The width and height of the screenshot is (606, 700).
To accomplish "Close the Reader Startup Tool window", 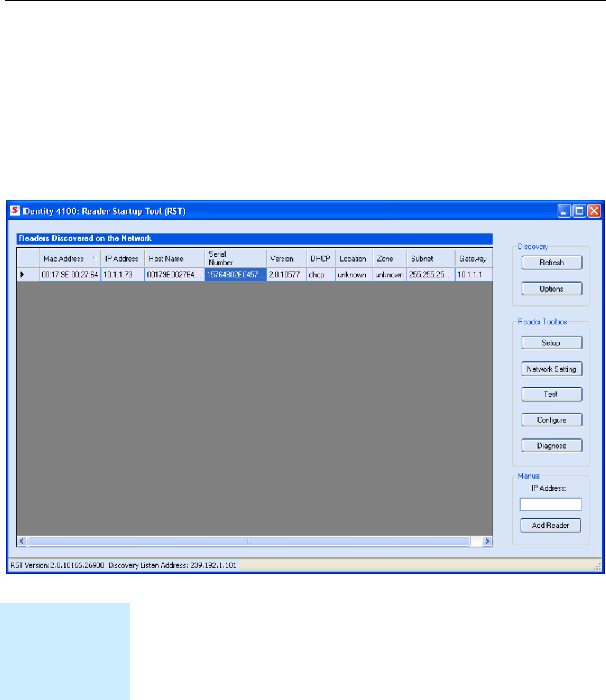I will coord(594,210).
